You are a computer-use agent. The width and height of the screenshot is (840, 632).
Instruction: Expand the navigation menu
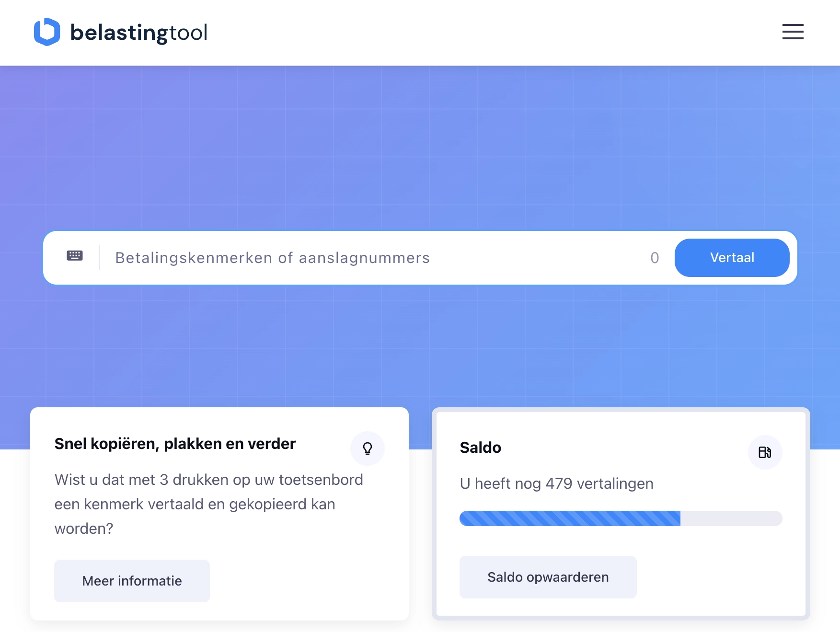(x=793, y=32)
